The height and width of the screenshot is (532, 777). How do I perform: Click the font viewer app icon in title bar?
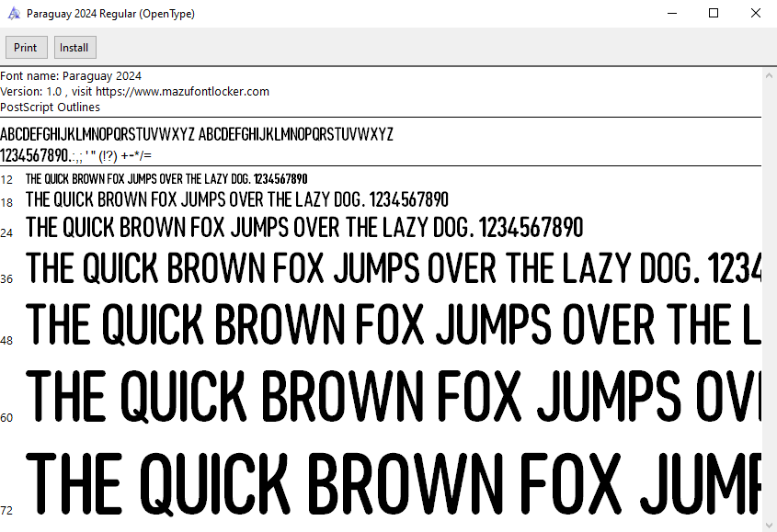(12, 13)
